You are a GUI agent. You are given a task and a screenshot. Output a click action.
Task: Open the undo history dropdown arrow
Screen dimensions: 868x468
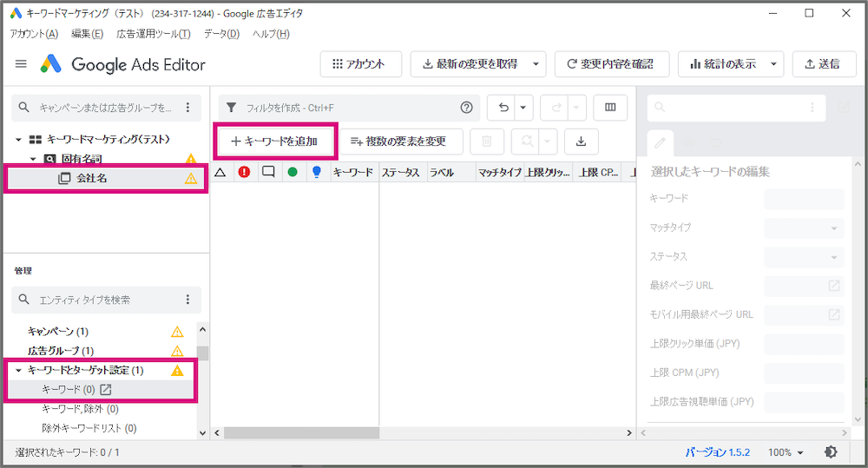coord(523,108)
